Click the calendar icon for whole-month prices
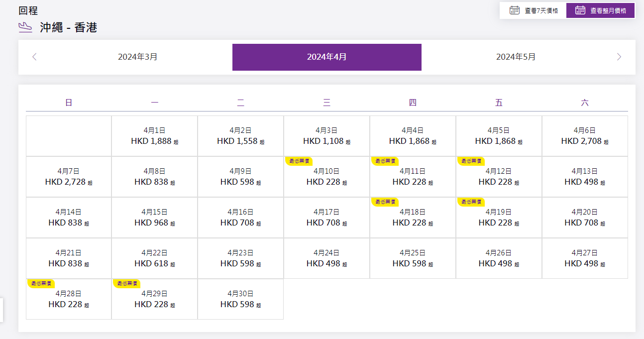 click(x=580, y=10)
